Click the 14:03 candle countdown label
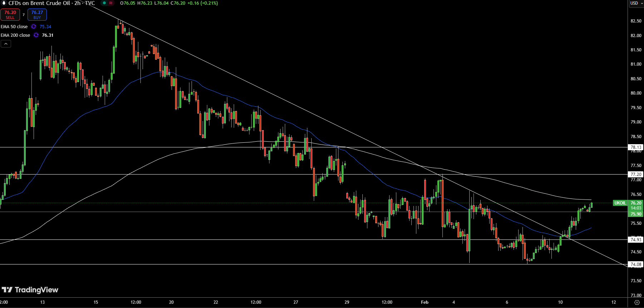Image resolution: width=644 pixels, height=308 pixels. [x=636, y=208]
